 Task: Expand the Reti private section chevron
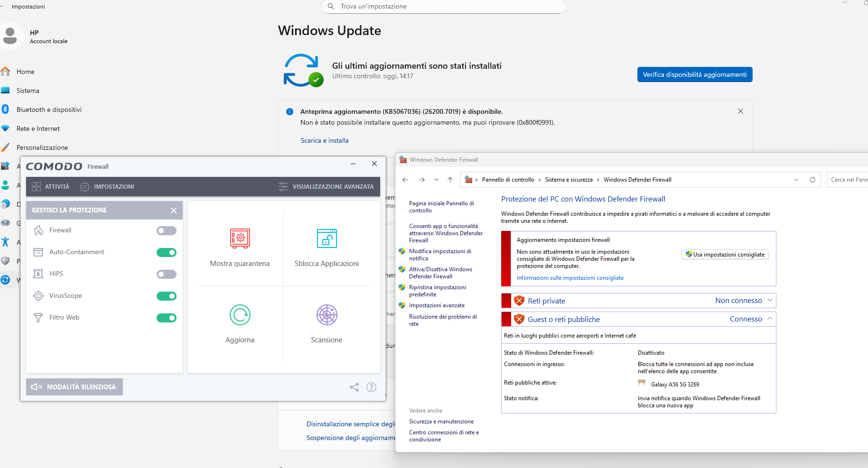click(770, 300)
